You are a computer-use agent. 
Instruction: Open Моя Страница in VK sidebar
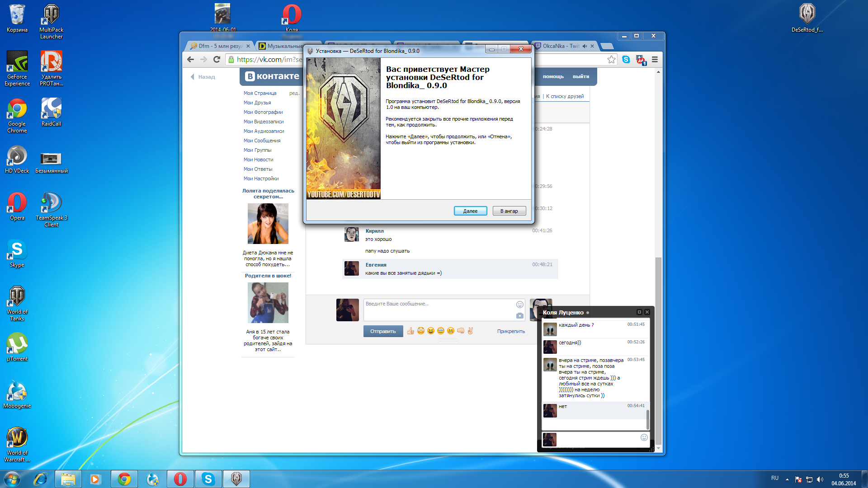tap(260, 93)
